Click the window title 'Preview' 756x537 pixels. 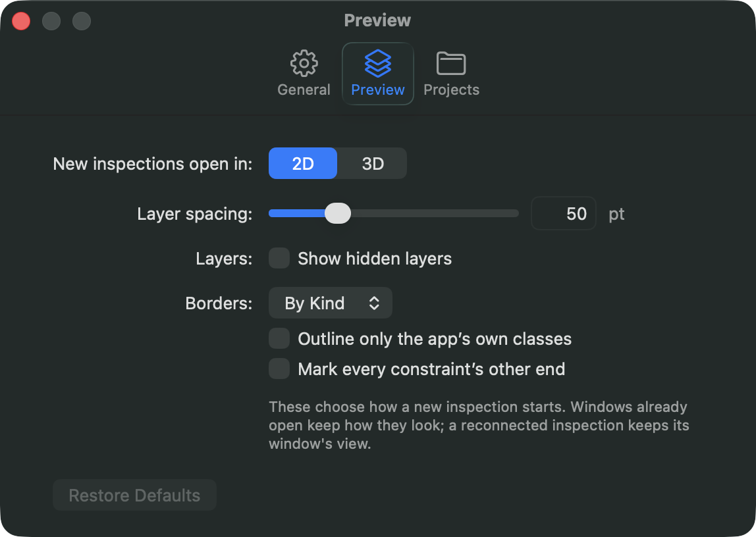(x=377, y=20)
